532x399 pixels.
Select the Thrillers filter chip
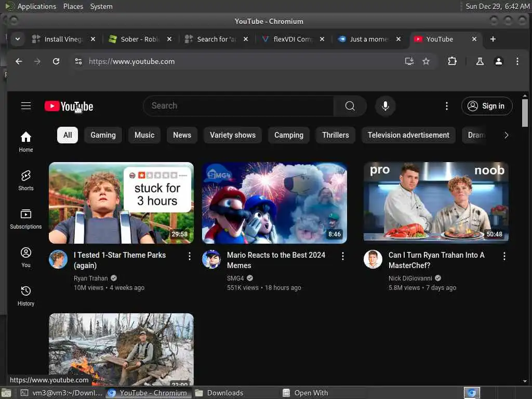336,135
